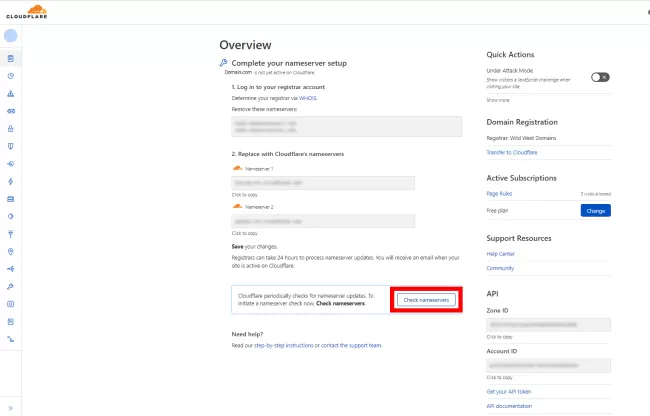The image size is (650, 416).
Task: Open the step-by-step instructions link
Action: 284,346
